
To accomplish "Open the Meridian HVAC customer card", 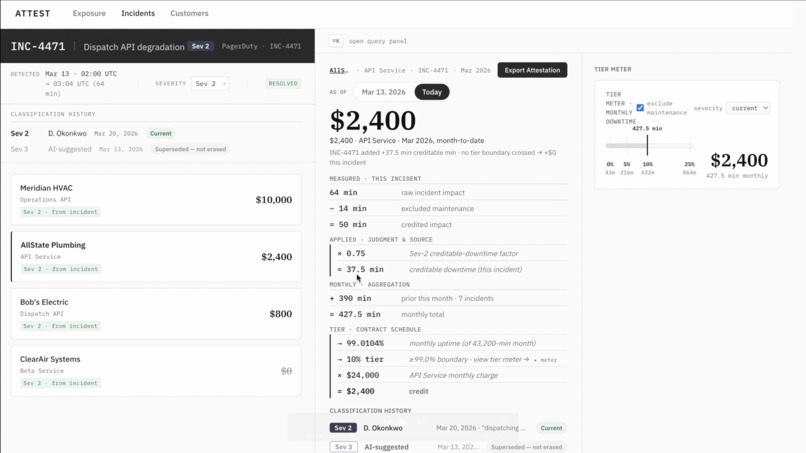I will point(156,200).
